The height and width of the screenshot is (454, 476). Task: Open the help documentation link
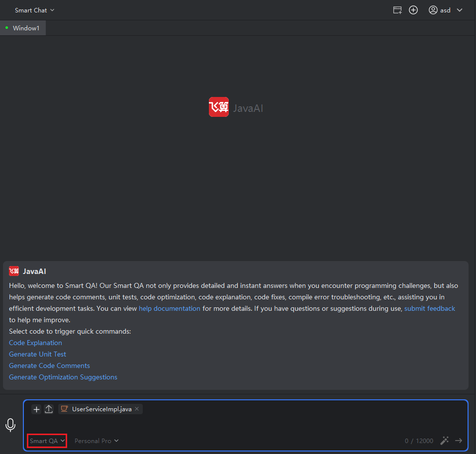tap(170, 309)
